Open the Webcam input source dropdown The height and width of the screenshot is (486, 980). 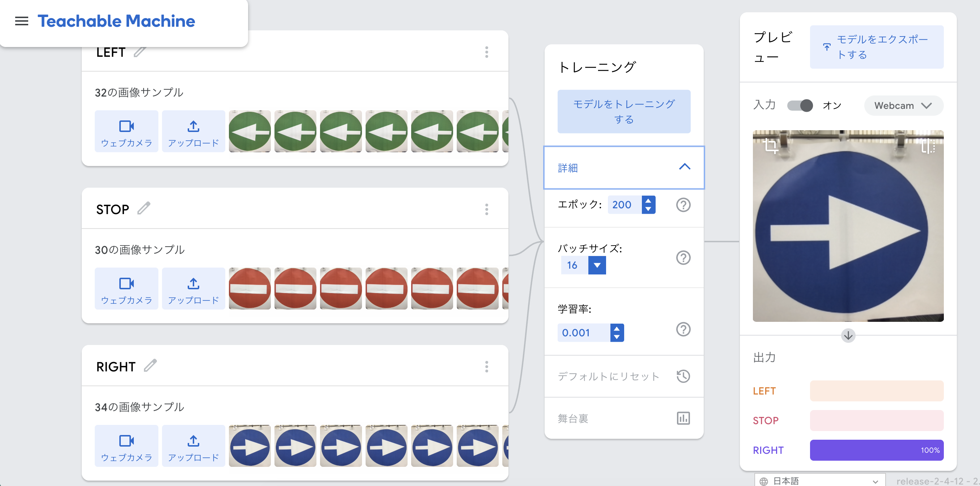point(903,105)
